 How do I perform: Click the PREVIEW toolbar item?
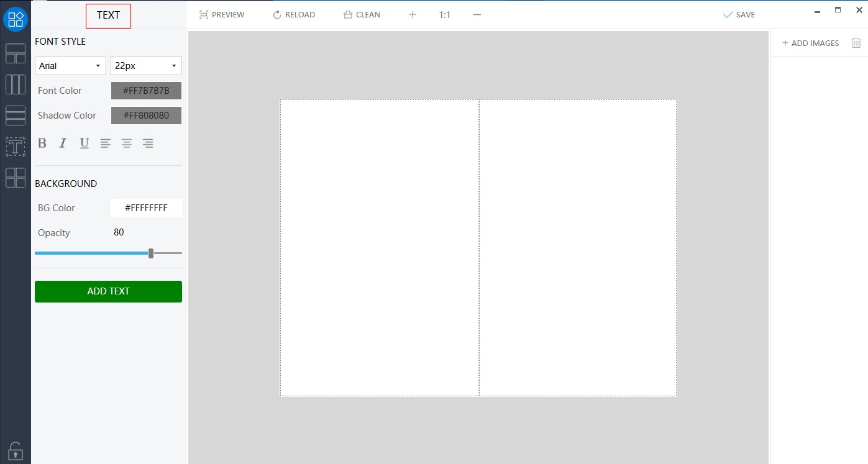(x=222, y=14)
